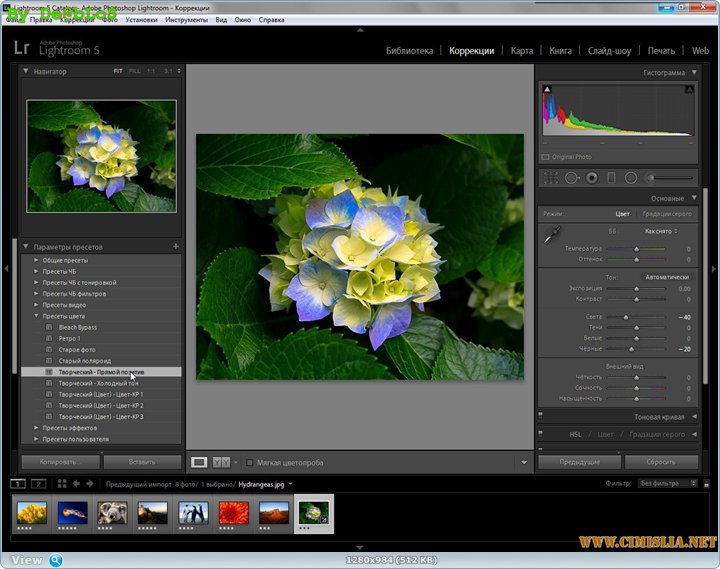The image size is (720, 569).
Task: Expand the Пресеты эффектов folder
Action: (x=37, y=428)
